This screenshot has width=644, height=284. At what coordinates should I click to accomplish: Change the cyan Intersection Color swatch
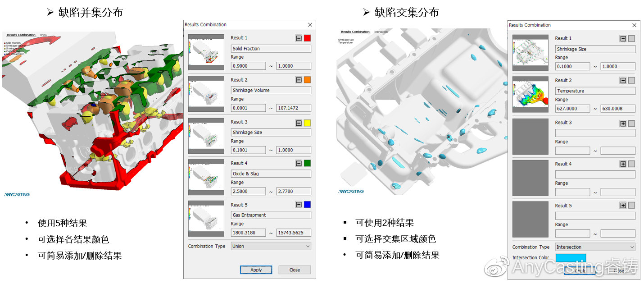coord(571,258)
